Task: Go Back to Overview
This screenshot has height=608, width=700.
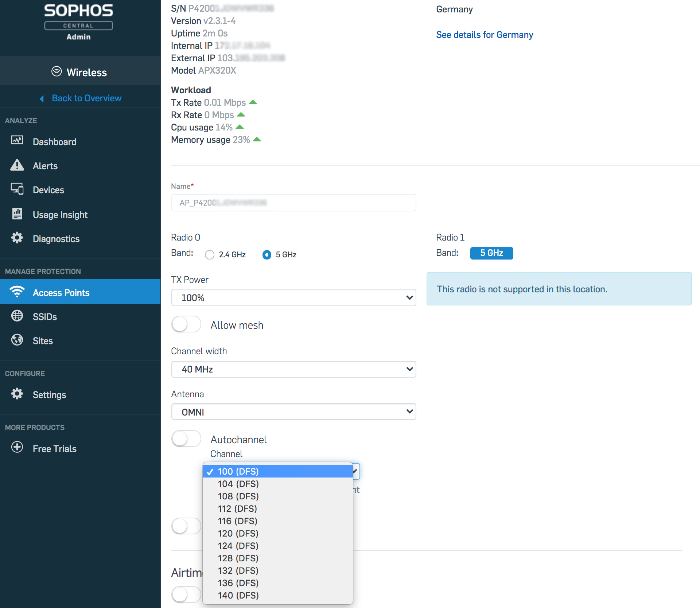Action: tap(86, 98)
